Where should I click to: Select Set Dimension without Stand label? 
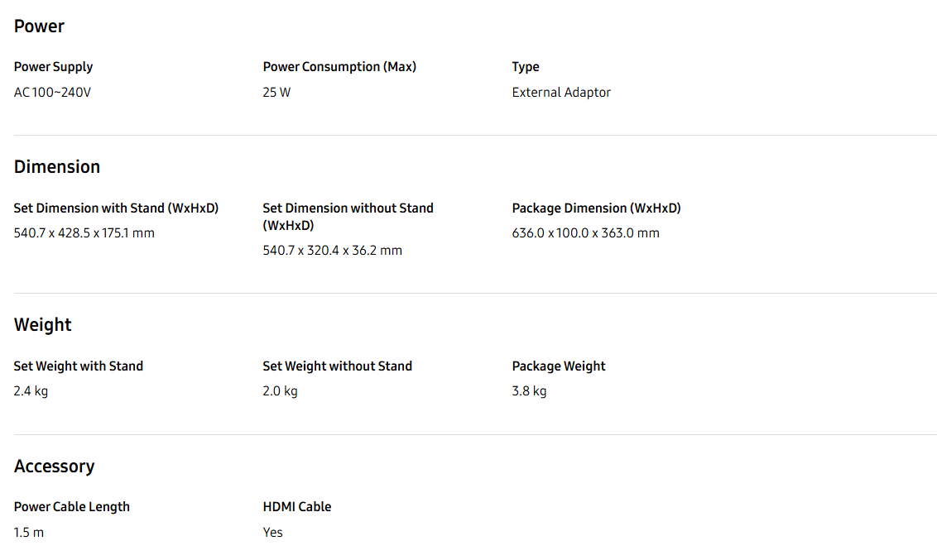pos(348,217)
